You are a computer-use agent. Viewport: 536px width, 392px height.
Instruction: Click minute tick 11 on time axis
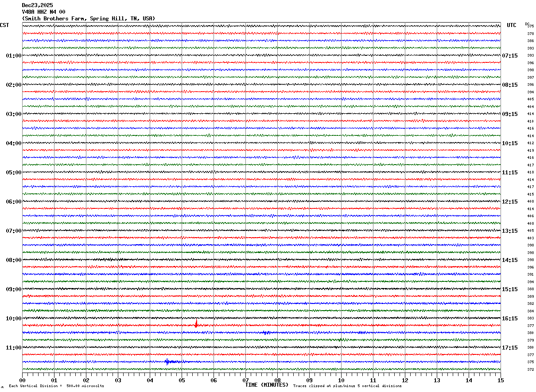pyautogui.click(x=373, y=380)
